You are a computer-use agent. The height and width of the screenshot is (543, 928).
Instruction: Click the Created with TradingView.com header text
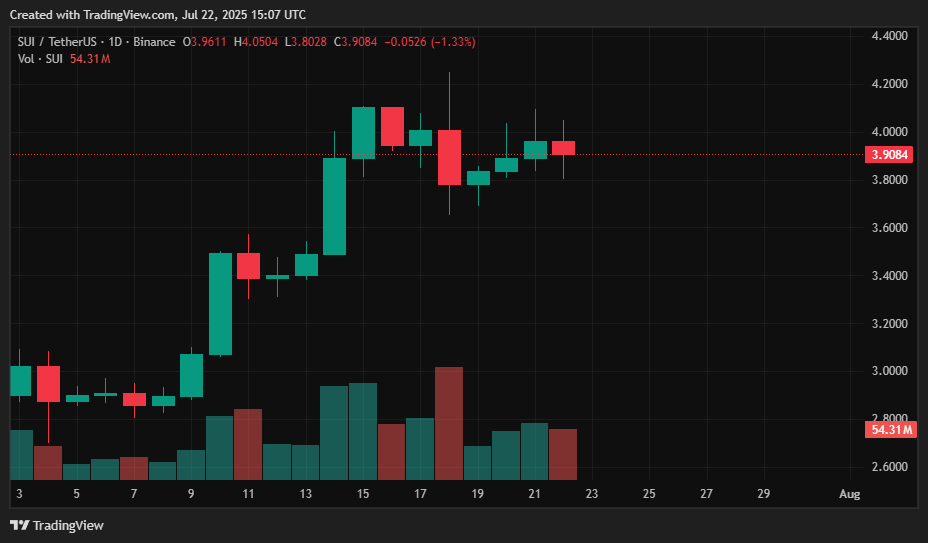click(x=156, y=15)
